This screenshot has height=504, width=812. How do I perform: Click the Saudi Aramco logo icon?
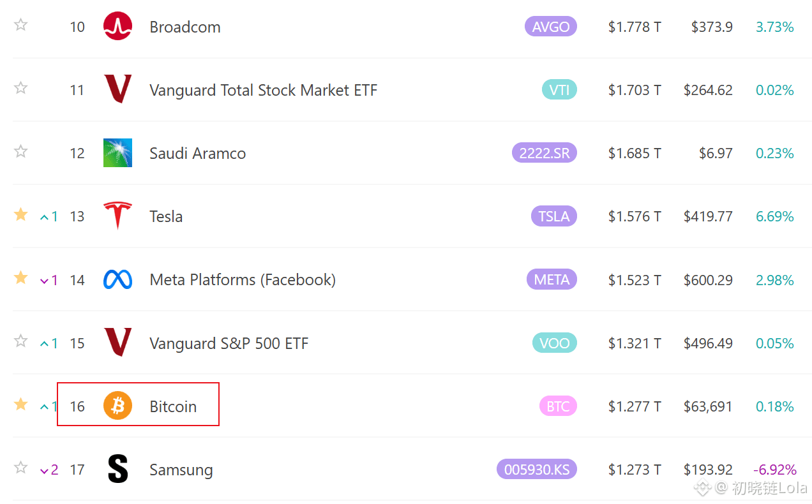[x=117, y=152]
